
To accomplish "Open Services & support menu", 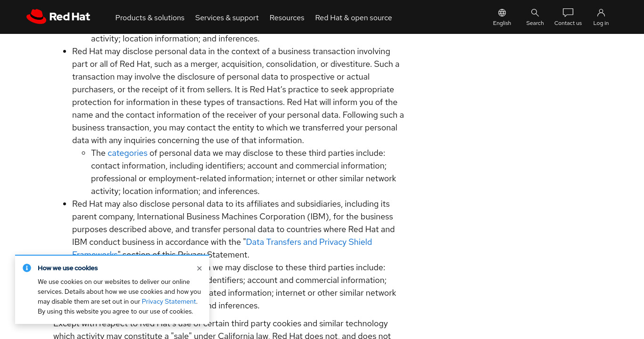I will (x=227, y=17).
